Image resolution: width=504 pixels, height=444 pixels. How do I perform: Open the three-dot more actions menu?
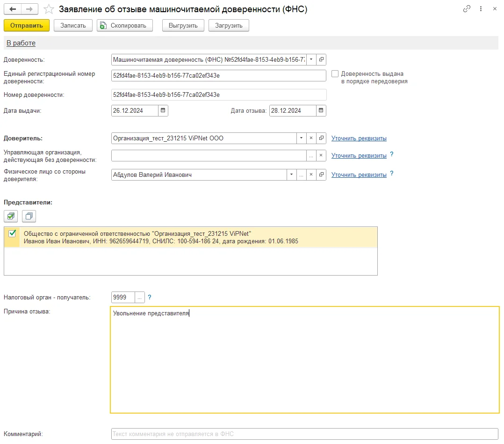481,9
